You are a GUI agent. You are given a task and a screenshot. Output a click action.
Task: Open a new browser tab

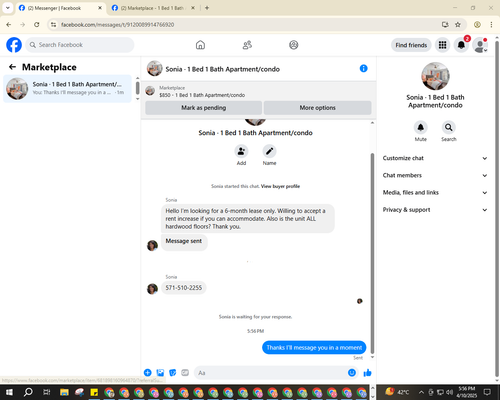point(207,8)
